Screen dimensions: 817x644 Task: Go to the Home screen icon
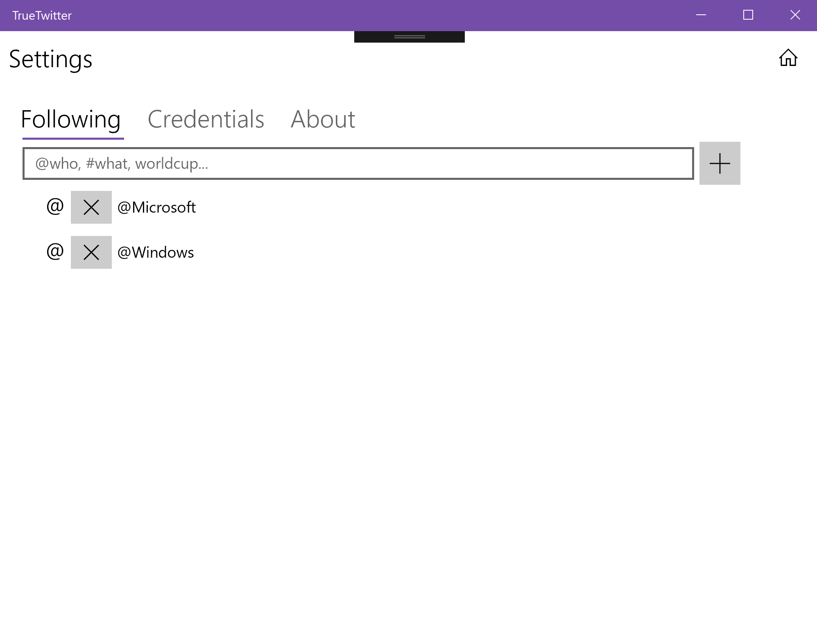788,58
